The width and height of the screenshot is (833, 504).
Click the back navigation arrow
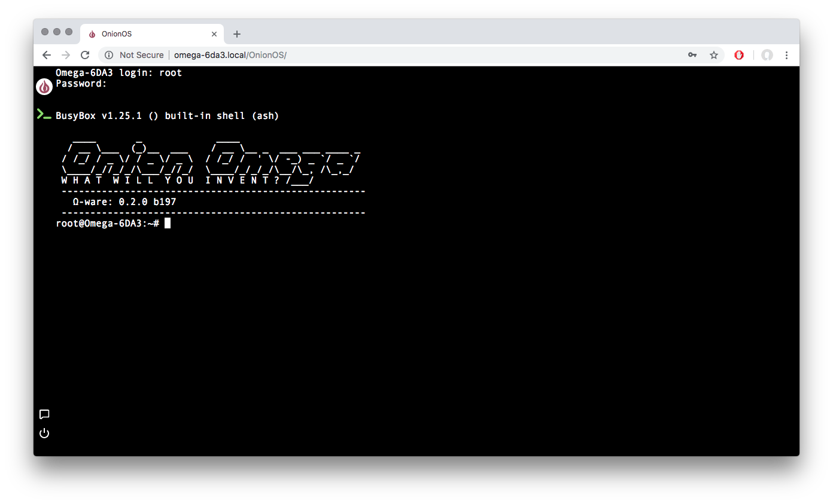[46, 54]
